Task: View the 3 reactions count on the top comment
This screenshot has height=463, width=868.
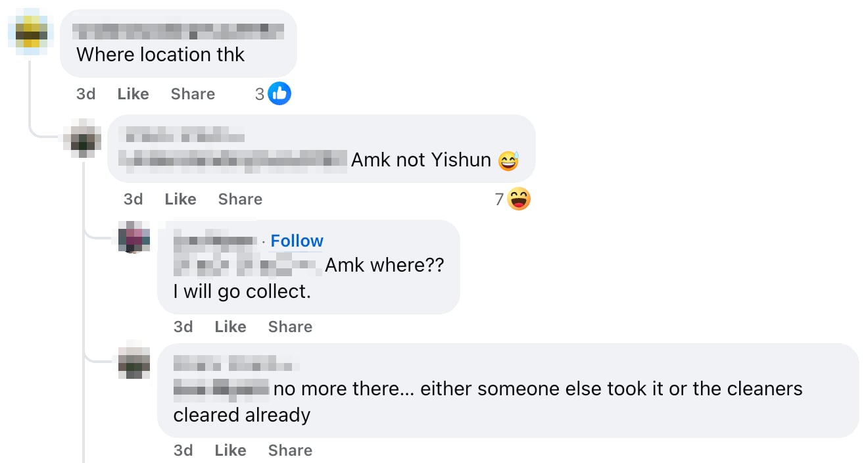Action: tap(260, 95)
